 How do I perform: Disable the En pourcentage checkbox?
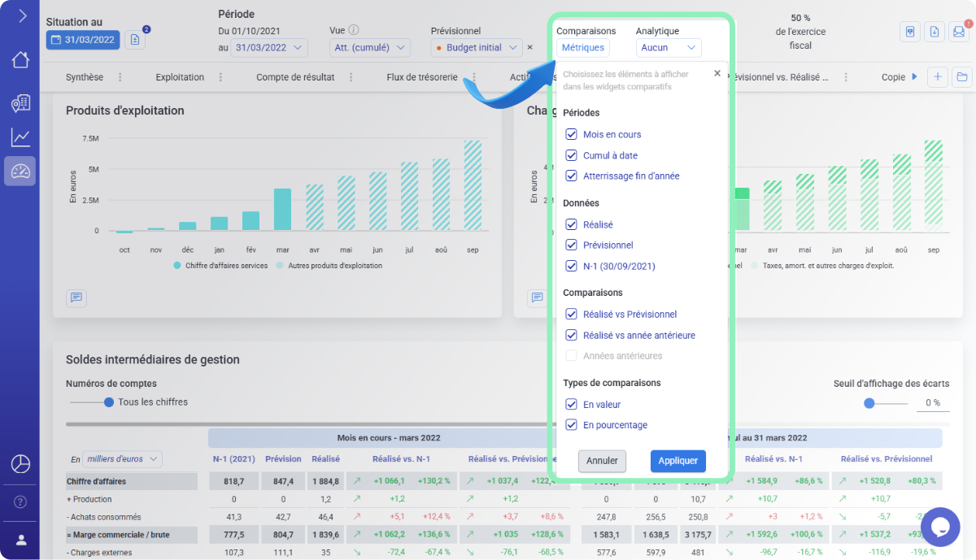click(571, 425)
